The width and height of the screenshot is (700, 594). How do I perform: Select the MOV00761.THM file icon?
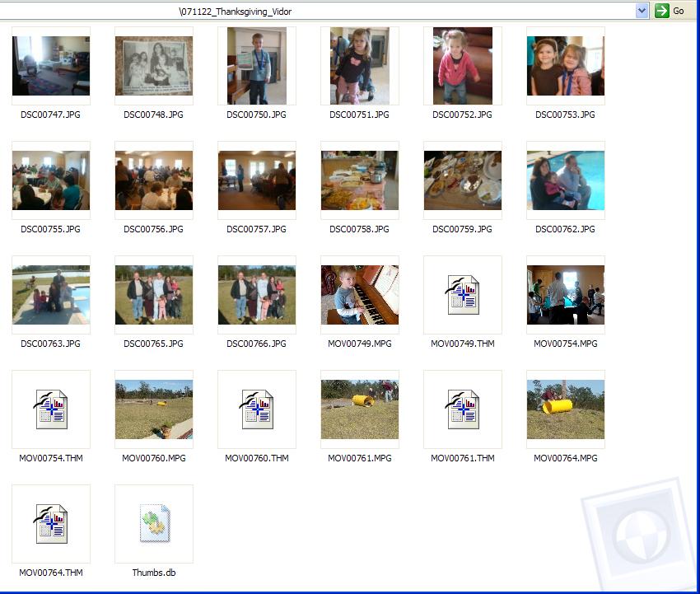[x=463, y=409]
